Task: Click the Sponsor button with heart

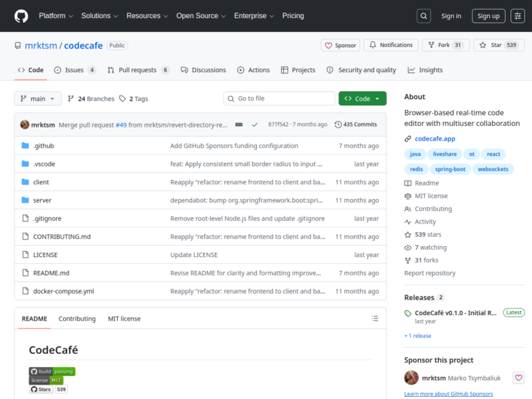Action: 340,45
